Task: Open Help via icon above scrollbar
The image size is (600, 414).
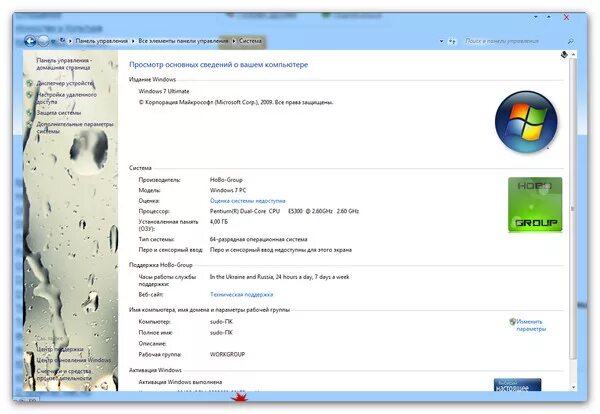Action: pos(564,55)
